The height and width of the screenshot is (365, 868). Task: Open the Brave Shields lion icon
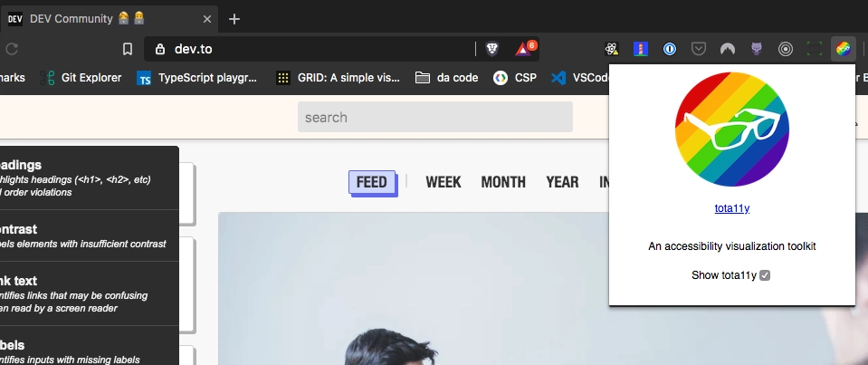coord(492,49)
